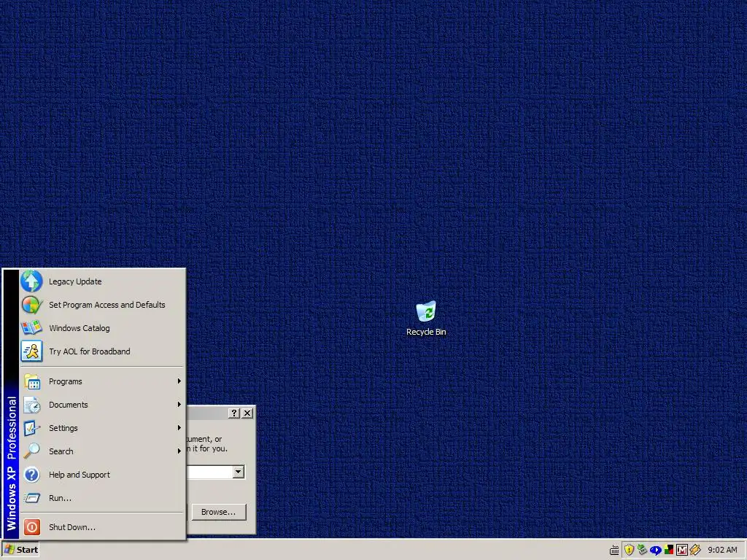Click the on-screen keyboard icon in the taskbar

click(614, 551)
